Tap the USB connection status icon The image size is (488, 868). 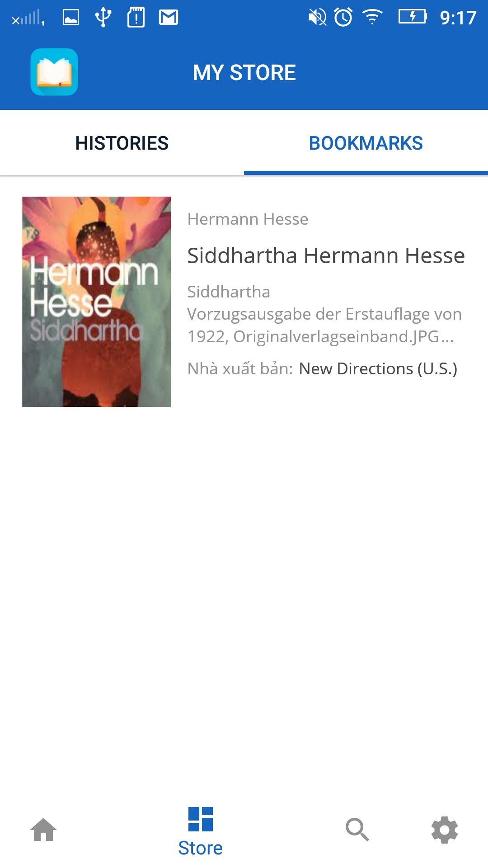point(103,17)
